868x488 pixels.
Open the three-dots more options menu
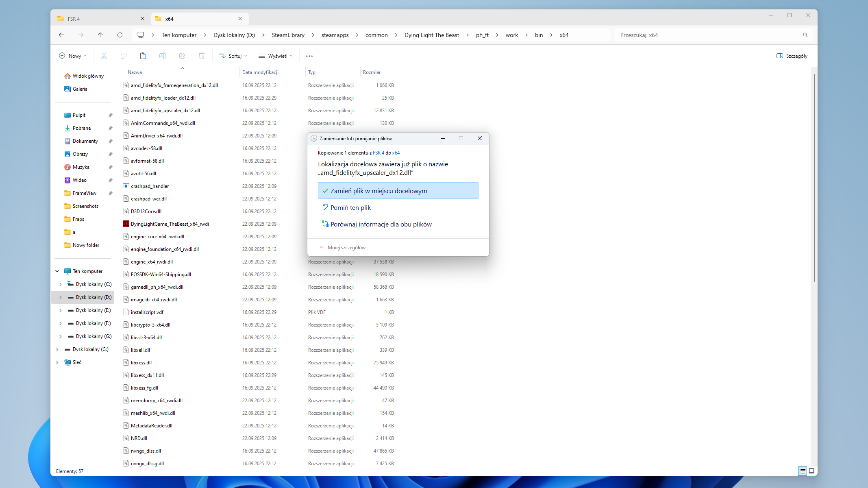pos(309,56)
